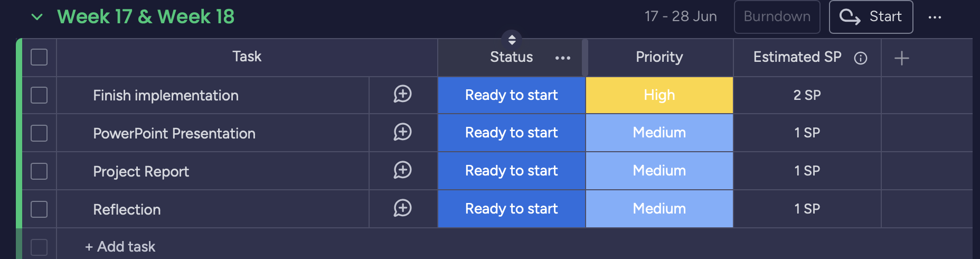Click the Estimated SP info icon

(x=861, y=58)
